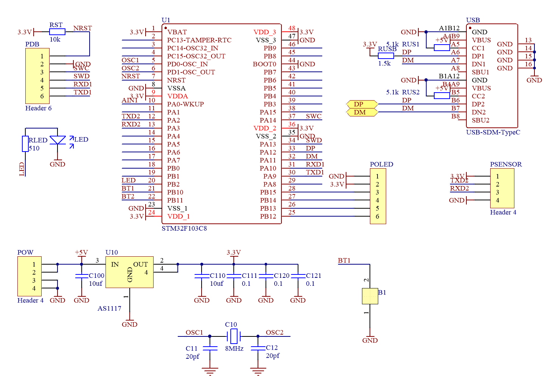Click the PC13-TAMPER-RTC pin name
556x392 pixels.
coord(199,40)
